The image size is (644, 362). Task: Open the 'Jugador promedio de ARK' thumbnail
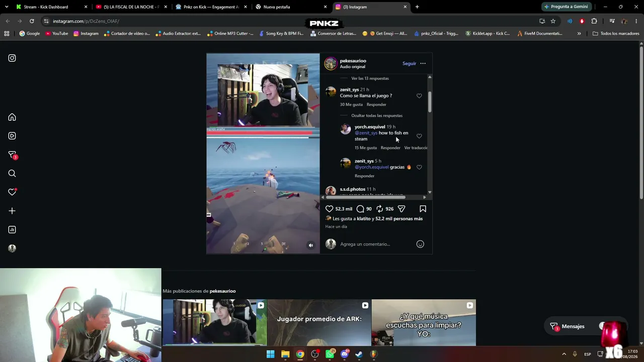pos(319,323)
